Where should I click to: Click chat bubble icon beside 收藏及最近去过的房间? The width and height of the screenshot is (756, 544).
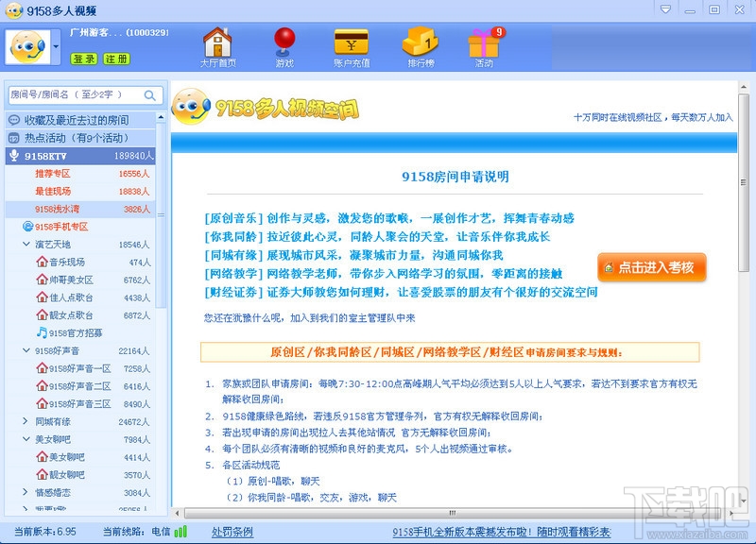14,120
